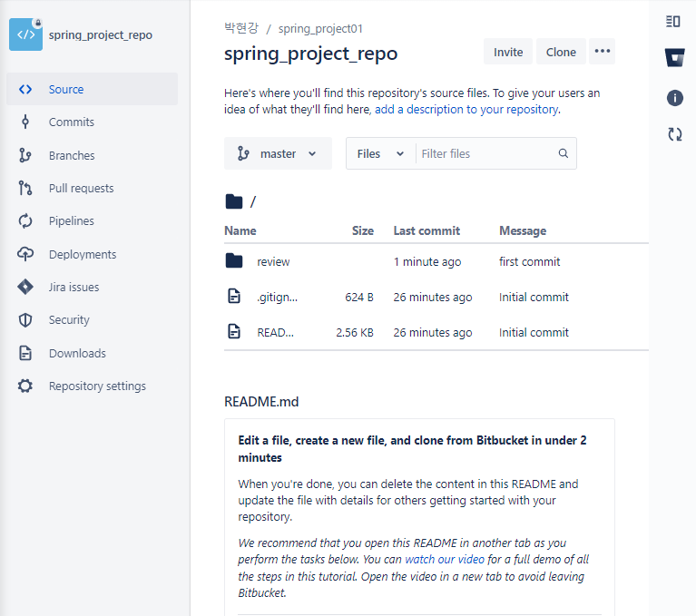Click the Jira issues diamond icon
The image size is (696, 616).
pyautogui.click(x=25, y=287)
